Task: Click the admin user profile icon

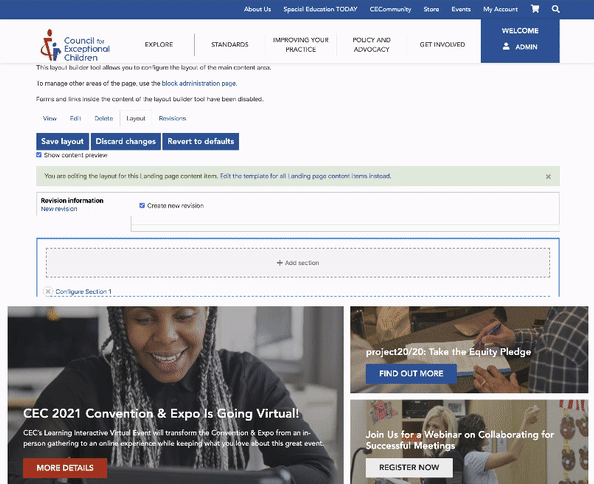Action: [506, 47]
